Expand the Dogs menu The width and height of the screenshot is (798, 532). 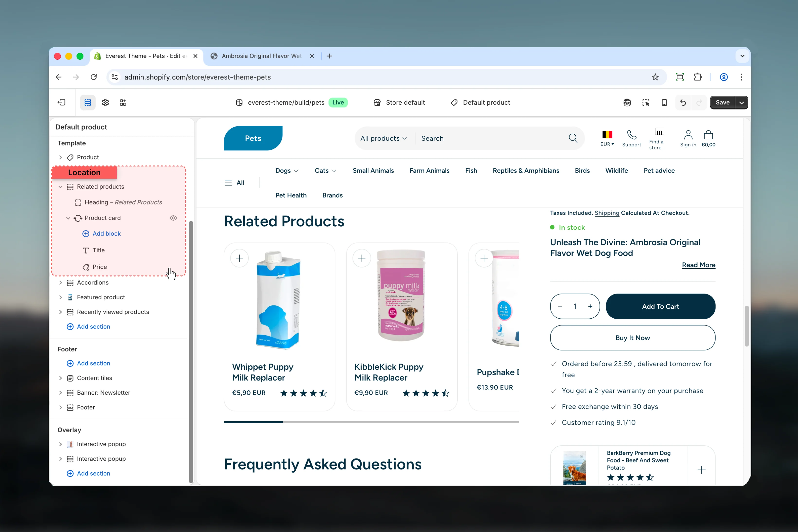tap(287, 171)
